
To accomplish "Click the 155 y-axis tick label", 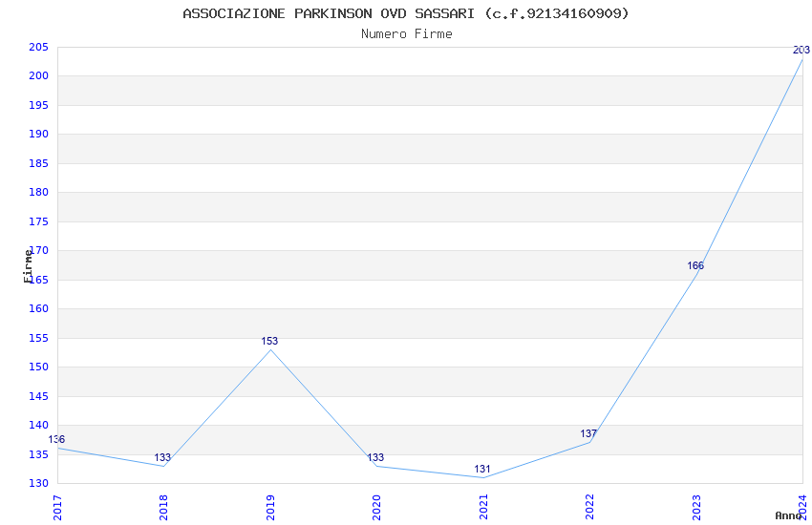I will point(39,338).
